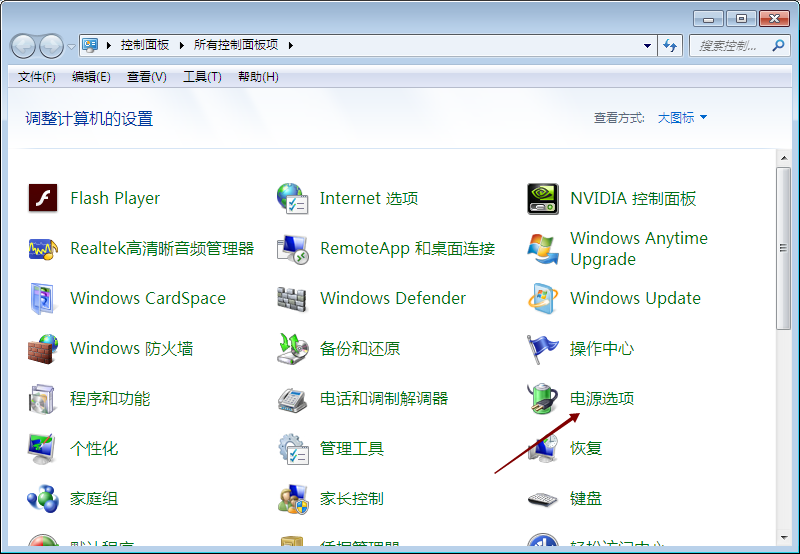Expand the arrow after 所有控制面板项 breadcrumb

tap(291, 45)
